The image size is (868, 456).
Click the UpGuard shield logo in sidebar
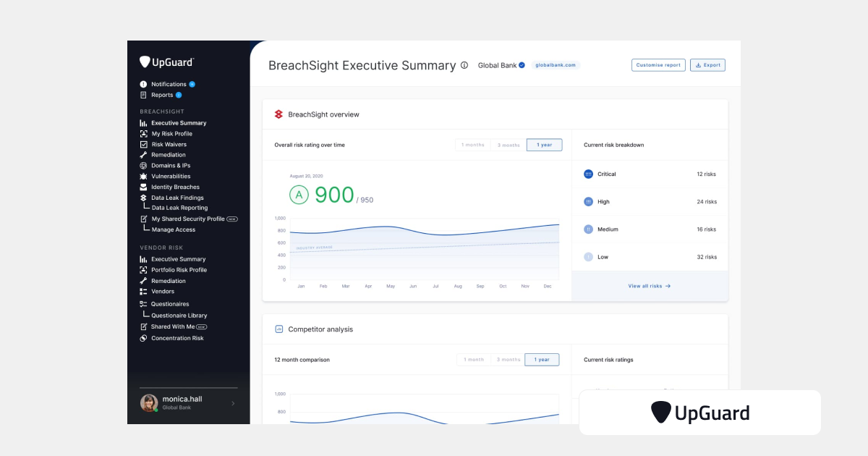tap(145, 62)
